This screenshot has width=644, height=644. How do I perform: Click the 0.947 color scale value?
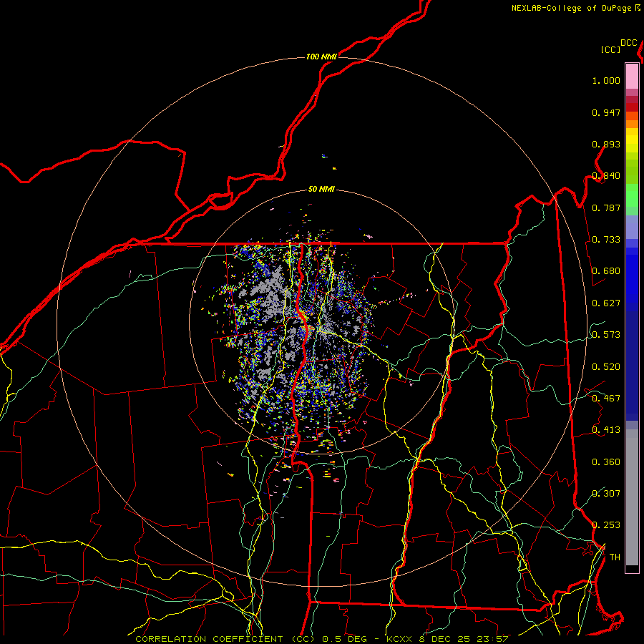tap(606, 112)
